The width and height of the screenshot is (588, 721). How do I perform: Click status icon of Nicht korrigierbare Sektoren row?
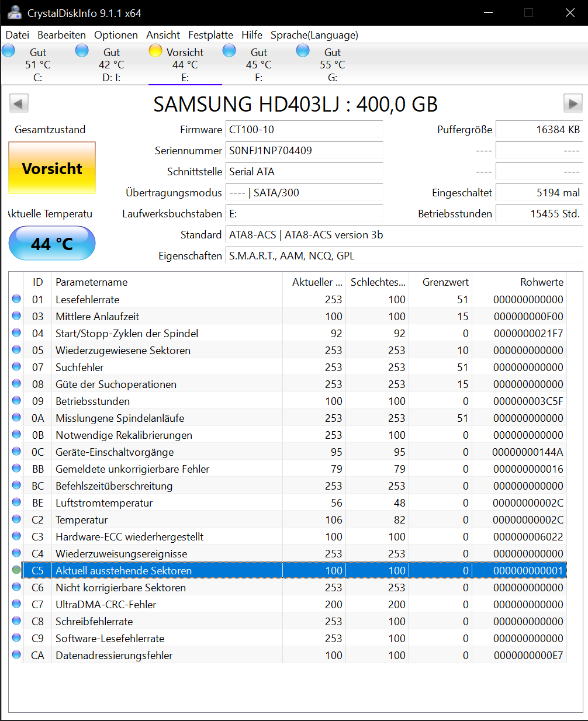[x=16, y=587]
